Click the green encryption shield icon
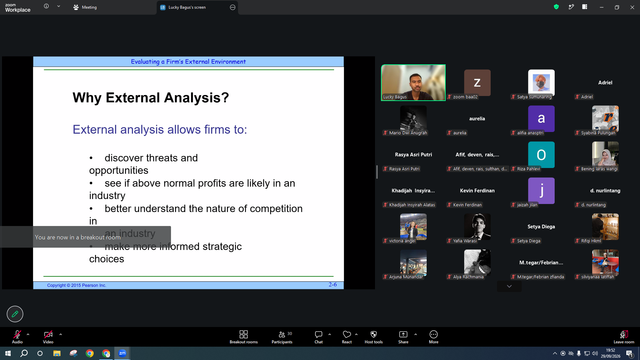The image size is (640, 360). coord(556,7)
